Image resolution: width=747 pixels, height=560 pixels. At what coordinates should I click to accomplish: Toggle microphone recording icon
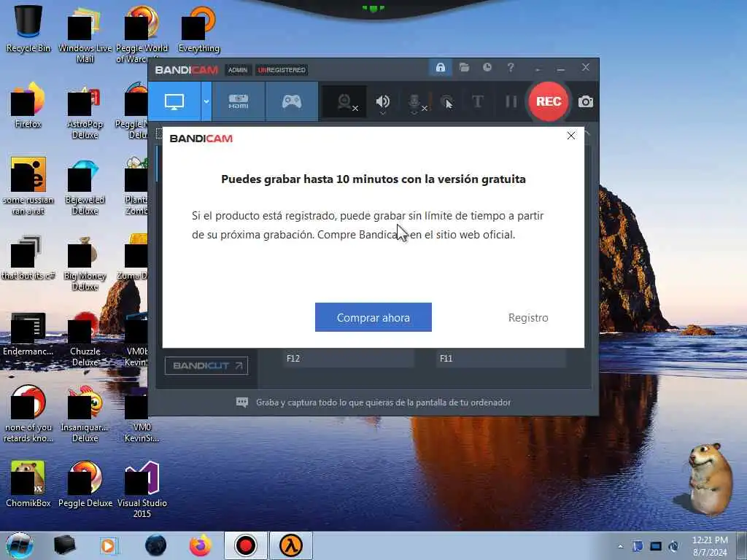click(x=414, y=101)
